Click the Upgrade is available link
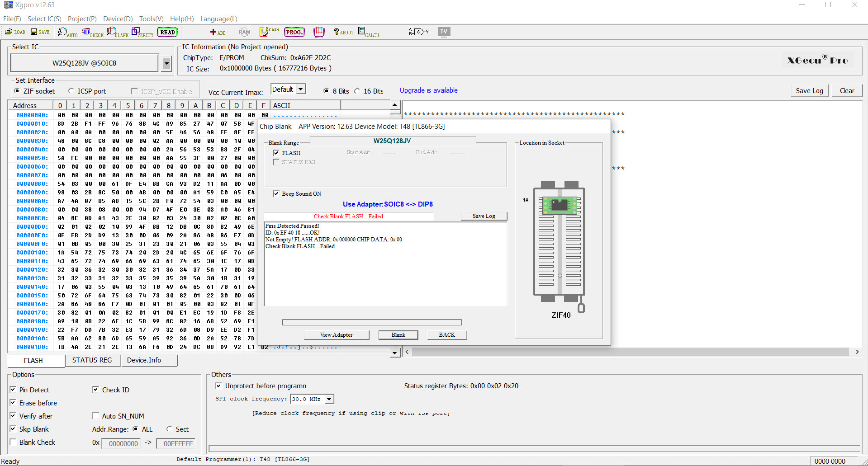This screenshot has height=466, width=868. pyautogui.click(x=428, y=90)
